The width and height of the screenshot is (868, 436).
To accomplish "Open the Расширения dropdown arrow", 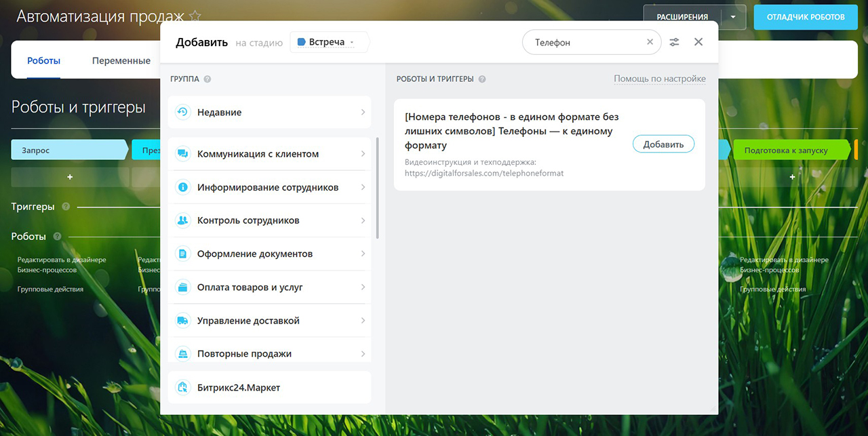I will coord(732,17).
